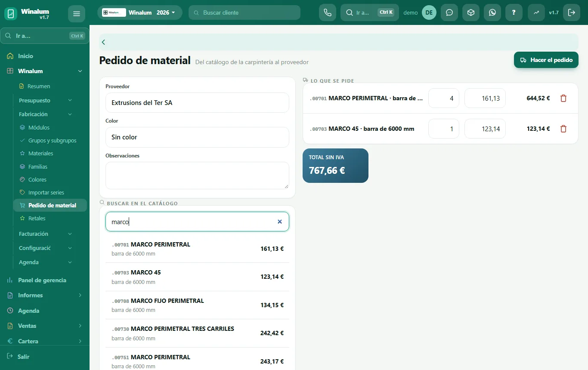The height and width of the screenshot is (370, 588).
Task: Click the DE user avatar
Action: 429,12
